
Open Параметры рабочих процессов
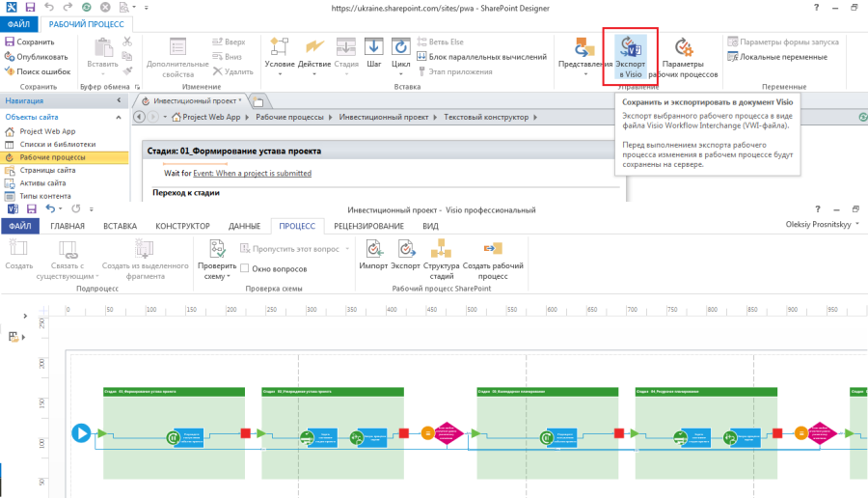[x=683, y=58]
